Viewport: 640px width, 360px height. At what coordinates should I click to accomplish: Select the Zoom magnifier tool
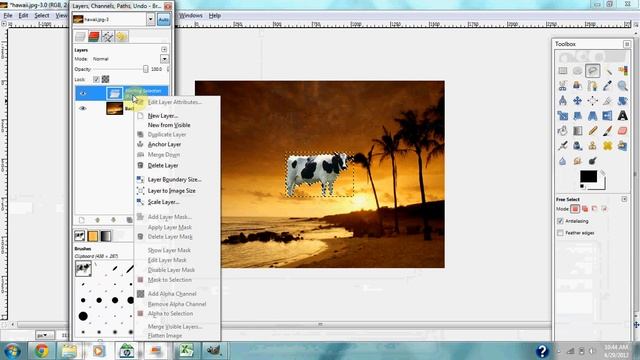tap(622, 86)
